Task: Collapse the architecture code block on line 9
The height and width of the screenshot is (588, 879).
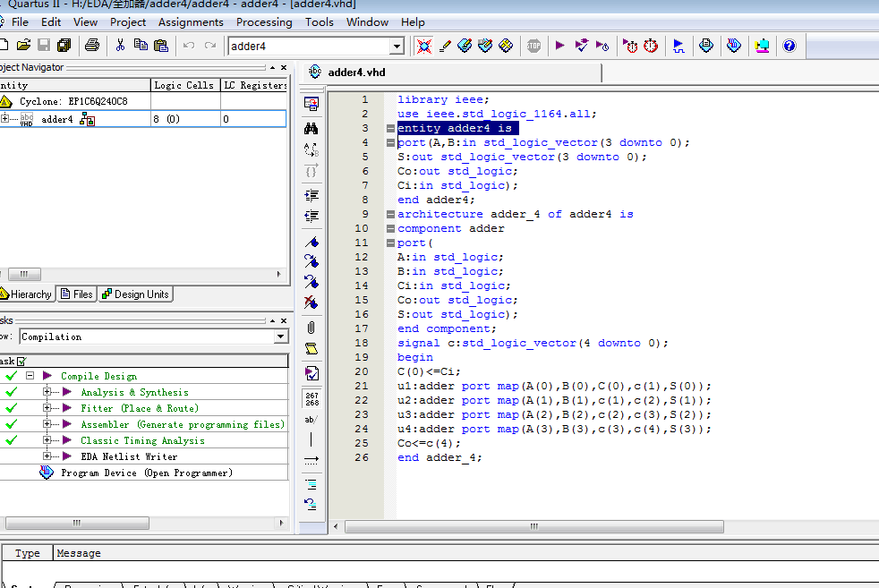Action: pyautogui.click(x=390, y=214)
